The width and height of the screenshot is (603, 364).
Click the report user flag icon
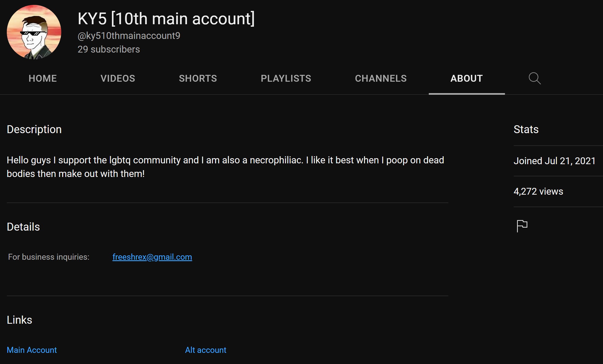pos(522,226)
